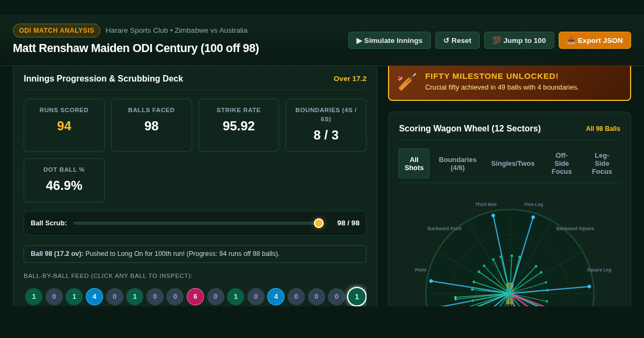Click the Matt Renshaw Maiden ODI Century heading
The width and height of the screenshot is (644, 338).
pyautogui.click(x=136, y=48)
